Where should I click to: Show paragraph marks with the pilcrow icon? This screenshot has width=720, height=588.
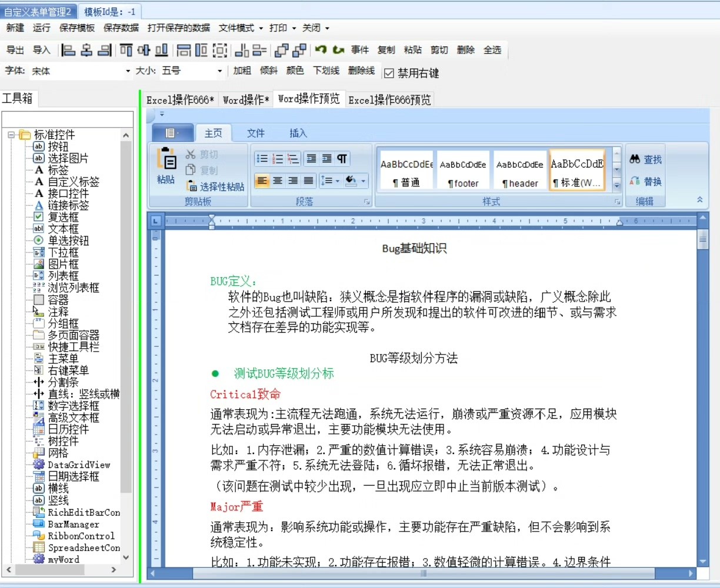342,159
